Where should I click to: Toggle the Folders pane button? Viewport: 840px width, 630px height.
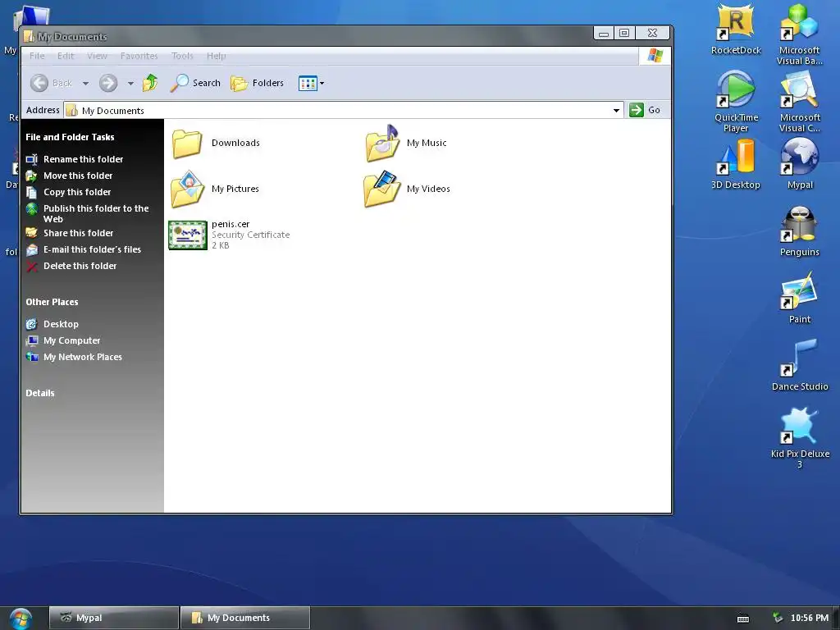click(257, 83)
